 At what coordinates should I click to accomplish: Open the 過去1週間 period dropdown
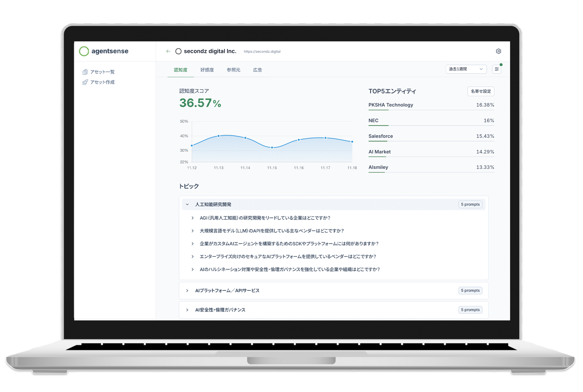(x=466, y=69)
